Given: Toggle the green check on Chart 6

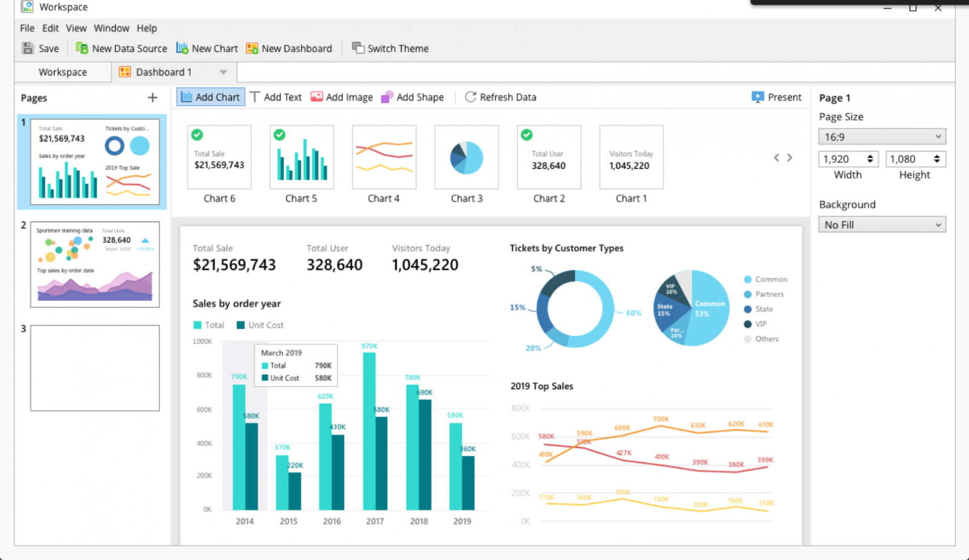Looking at the screenshot, I should [197, 135].
